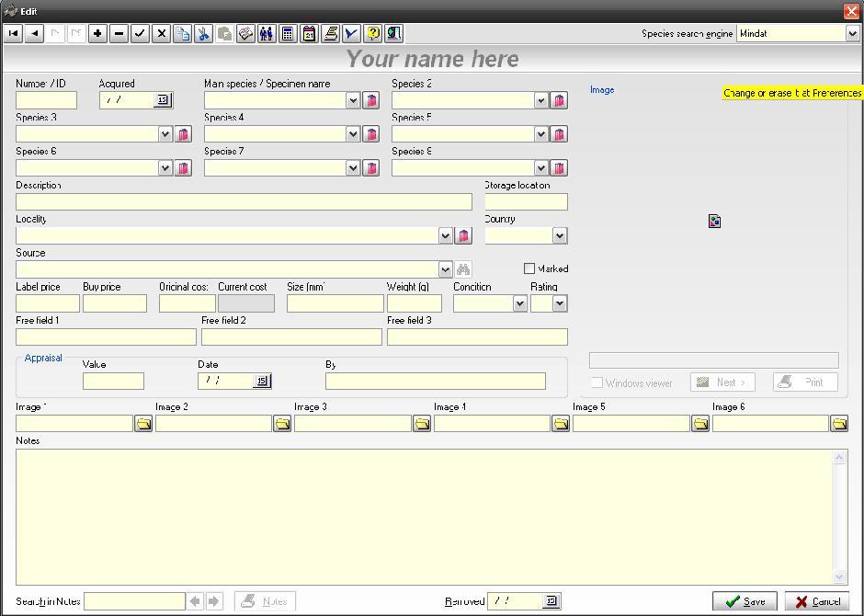Open the Rating dropdown
The image size is (864, 616).
[559, 303]
